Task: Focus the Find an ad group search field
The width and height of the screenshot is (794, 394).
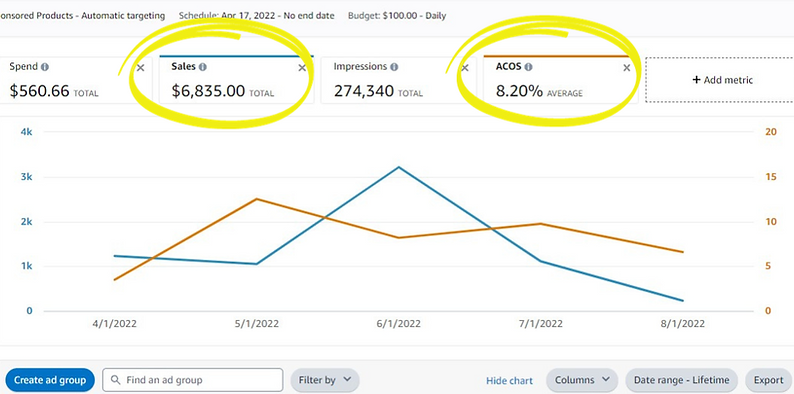Action: 192,380
